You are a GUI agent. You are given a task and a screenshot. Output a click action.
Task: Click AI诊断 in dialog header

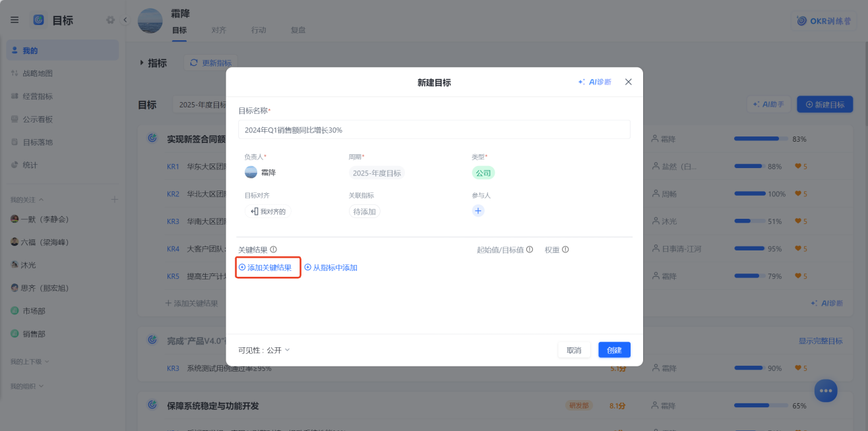point(595,82)
